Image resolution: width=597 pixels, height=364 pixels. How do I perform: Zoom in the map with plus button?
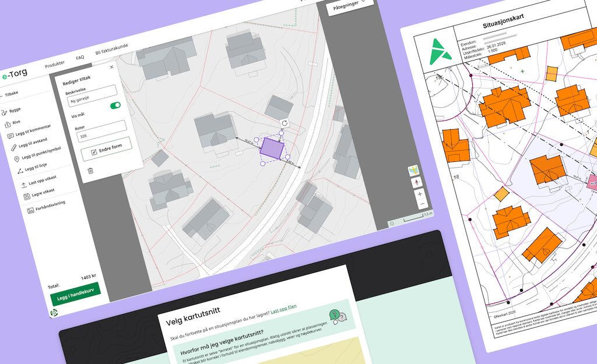420,193
